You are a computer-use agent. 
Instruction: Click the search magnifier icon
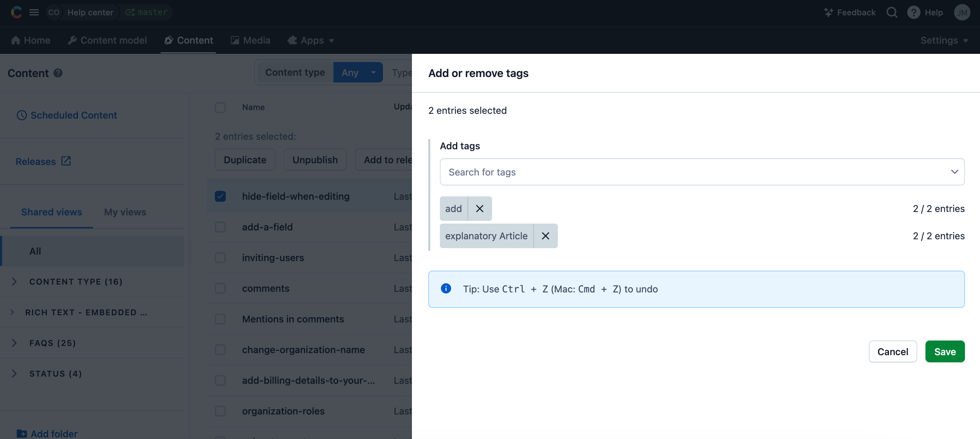(891, 12)
